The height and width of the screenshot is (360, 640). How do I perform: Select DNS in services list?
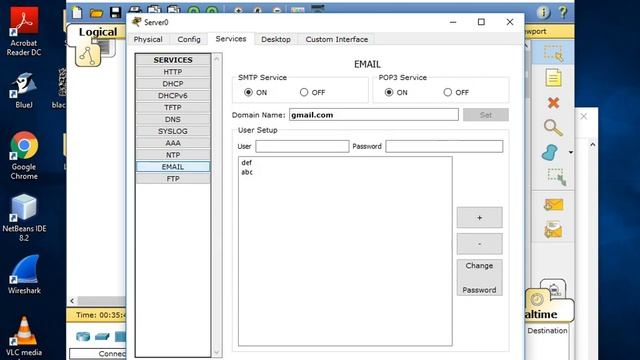click(x=173, y=119)
